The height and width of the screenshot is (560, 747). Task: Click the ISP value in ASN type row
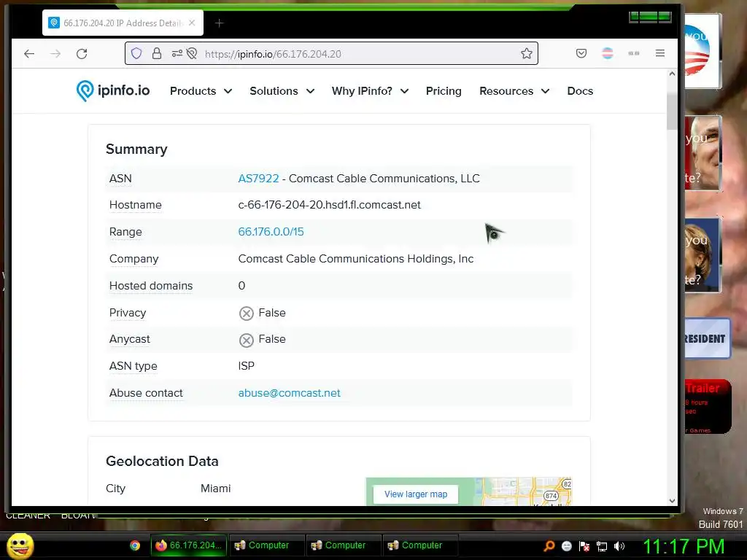tap(247, 366)
